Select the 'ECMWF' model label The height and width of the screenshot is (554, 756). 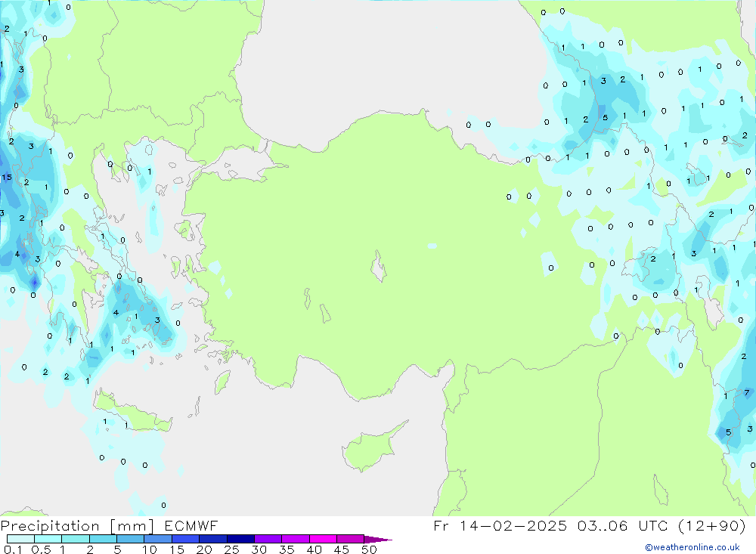[x=191, y=525]
